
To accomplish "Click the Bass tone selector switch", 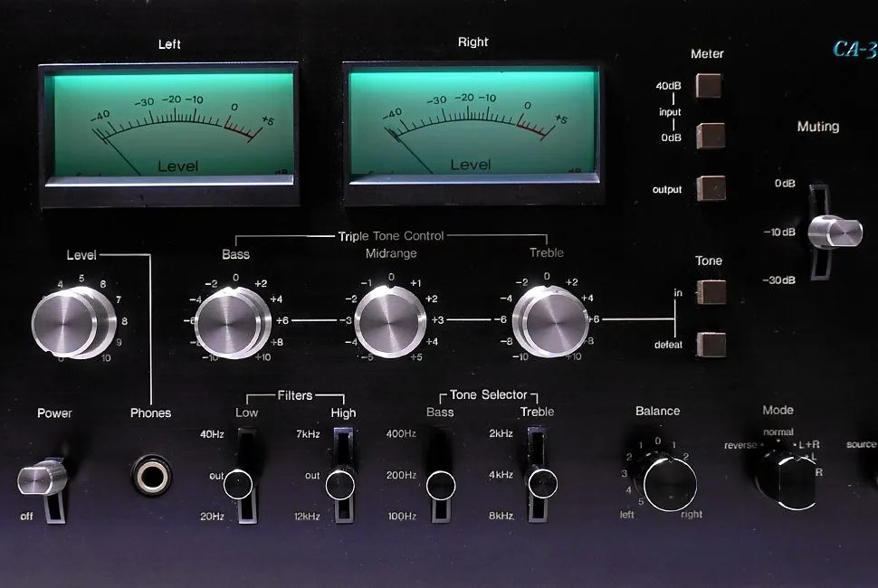I will pos(441,485).
